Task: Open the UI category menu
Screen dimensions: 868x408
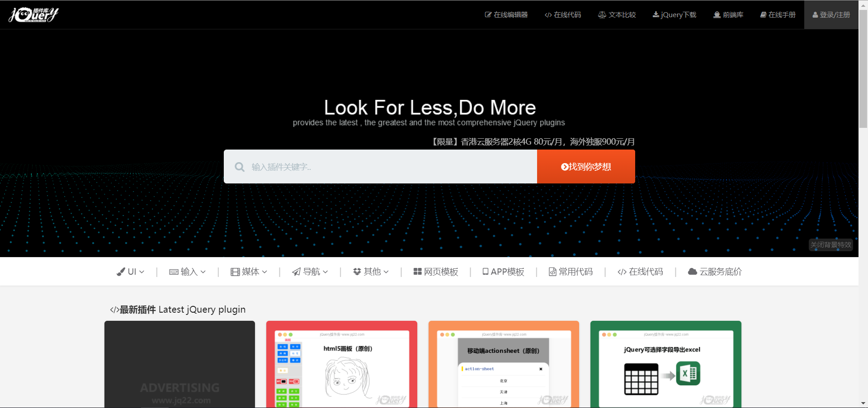Action: tap(131, 272)
